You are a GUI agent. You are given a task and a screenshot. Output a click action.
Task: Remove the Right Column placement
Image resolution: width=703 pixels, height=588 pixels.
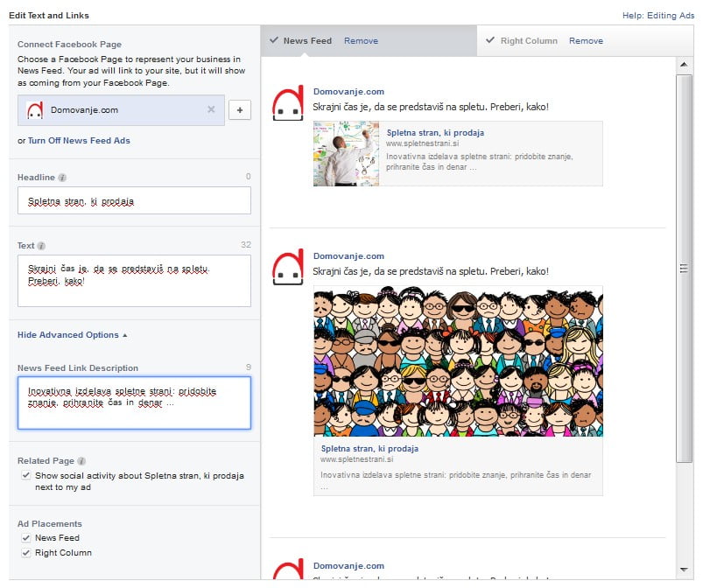pos(586,41)
